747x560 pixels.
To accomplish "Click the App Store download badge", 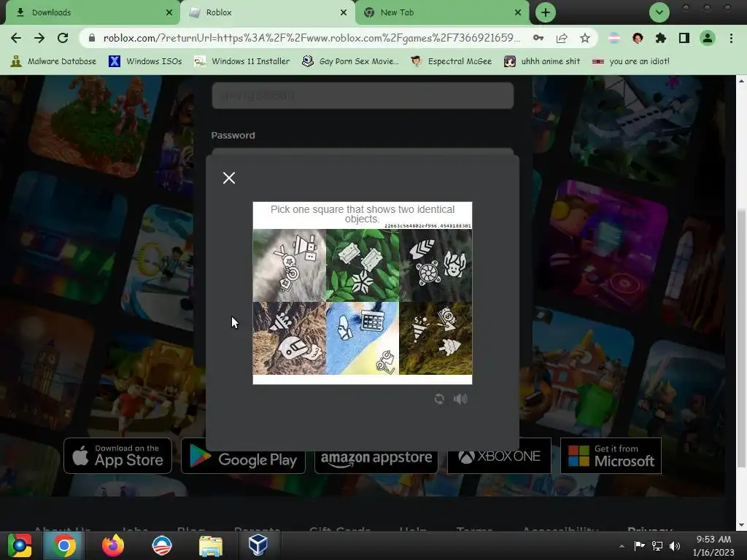I will [x=117, y=456].
